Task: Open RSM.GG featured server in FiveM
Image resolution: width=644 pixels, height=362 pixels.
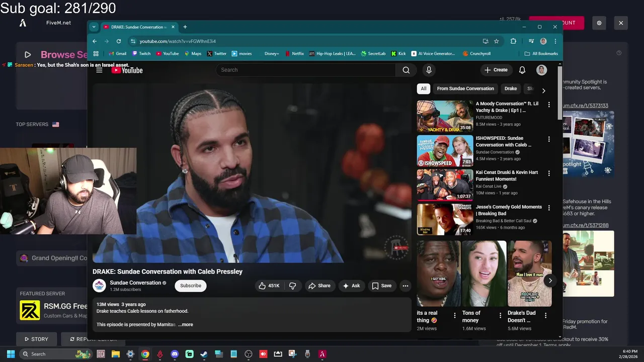Action: click(x=53, y=310)
